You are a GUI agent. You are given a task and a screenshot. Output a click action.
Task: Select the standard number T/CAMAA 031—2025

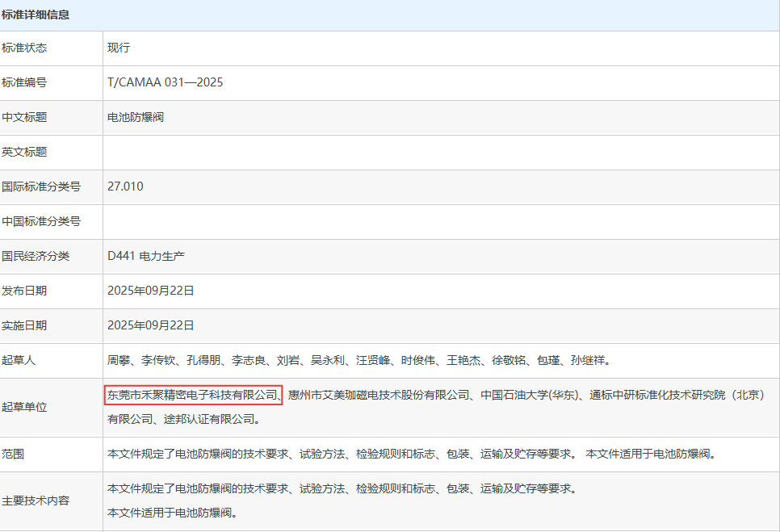coord(165,82)
